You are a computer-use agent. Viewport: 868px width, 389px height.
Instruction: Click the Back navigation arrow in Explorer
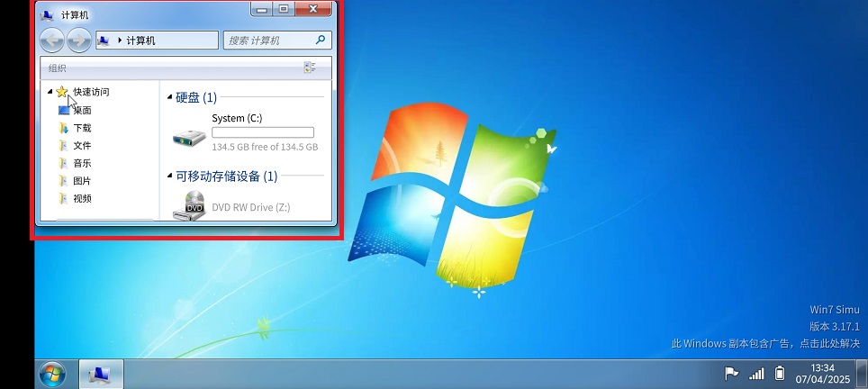pos(52,41)
